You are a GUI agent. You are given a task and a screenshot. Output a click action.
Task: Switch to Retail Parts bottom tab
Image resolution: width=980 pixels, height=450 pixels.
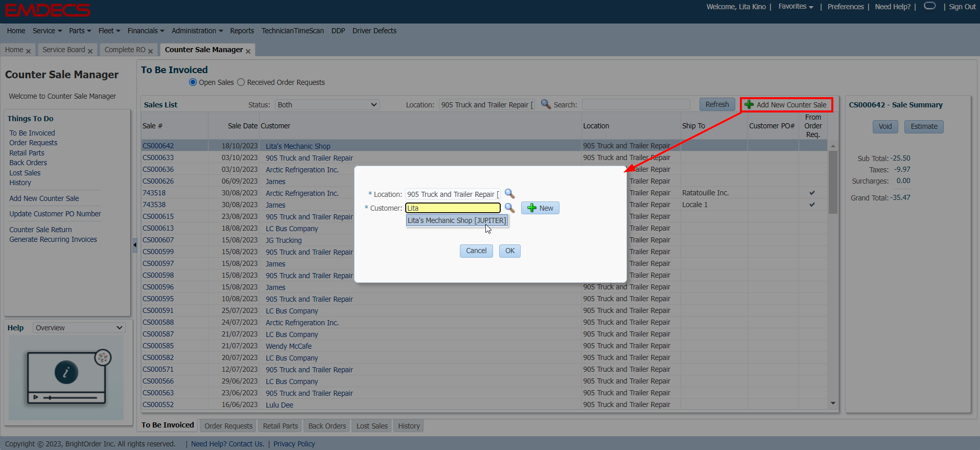pos(281,426)
